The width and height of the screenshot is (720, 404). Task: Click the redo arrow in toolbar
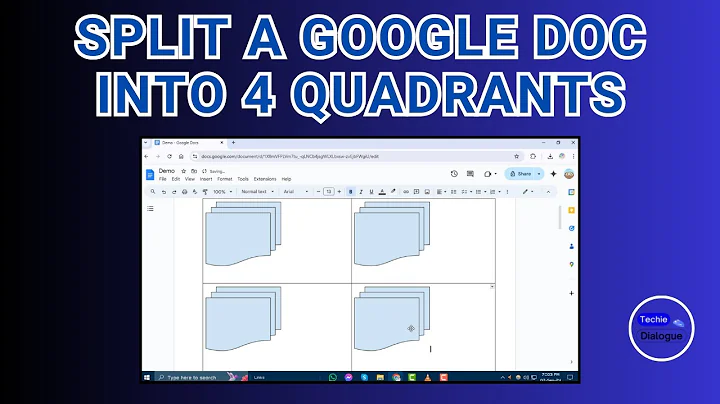[174, 191]
